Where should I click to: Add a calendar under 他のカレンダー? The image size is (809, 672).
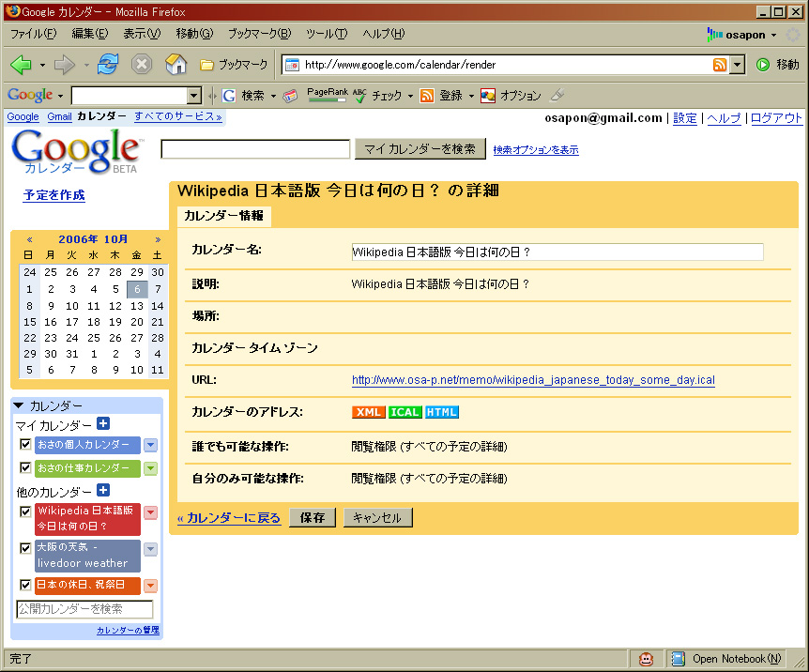click(x=103, y=490)
